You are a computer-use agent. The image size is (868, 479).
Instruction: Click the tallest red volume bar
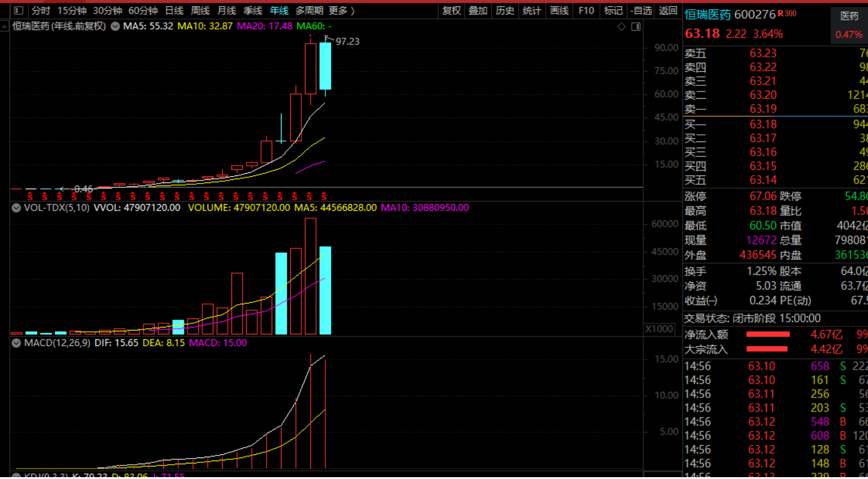click(311, 276)
